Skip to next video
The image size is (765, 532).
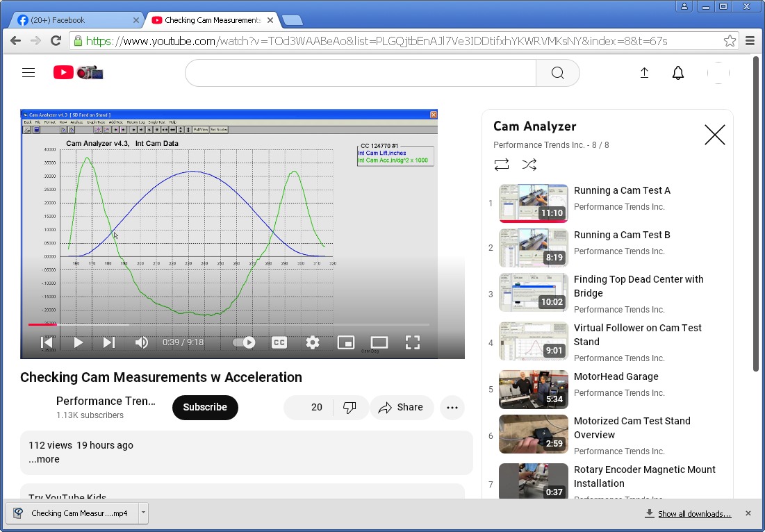[109, 342]
